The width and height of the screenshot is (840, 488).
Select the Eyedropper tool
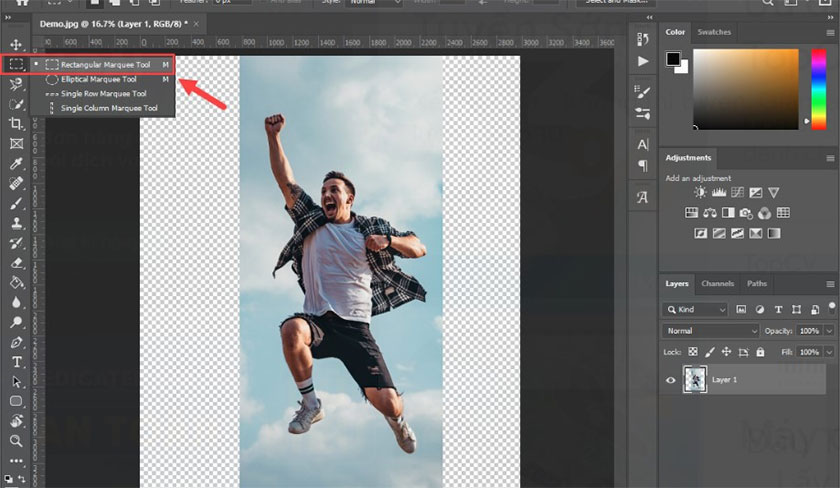click(16, 163)
